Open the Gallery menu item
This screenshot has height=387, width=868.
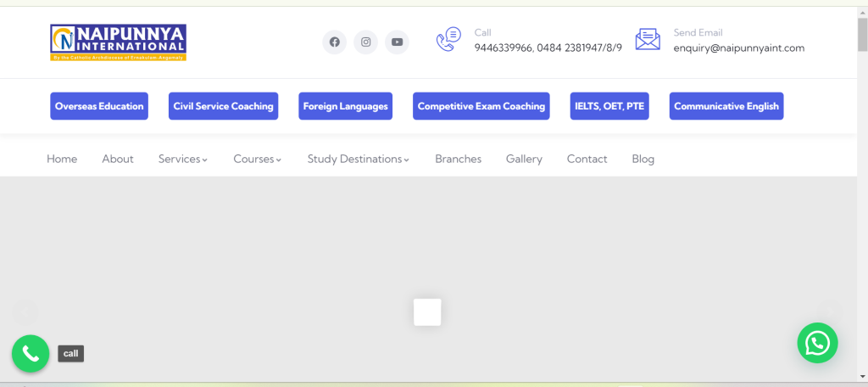[524, 159]
